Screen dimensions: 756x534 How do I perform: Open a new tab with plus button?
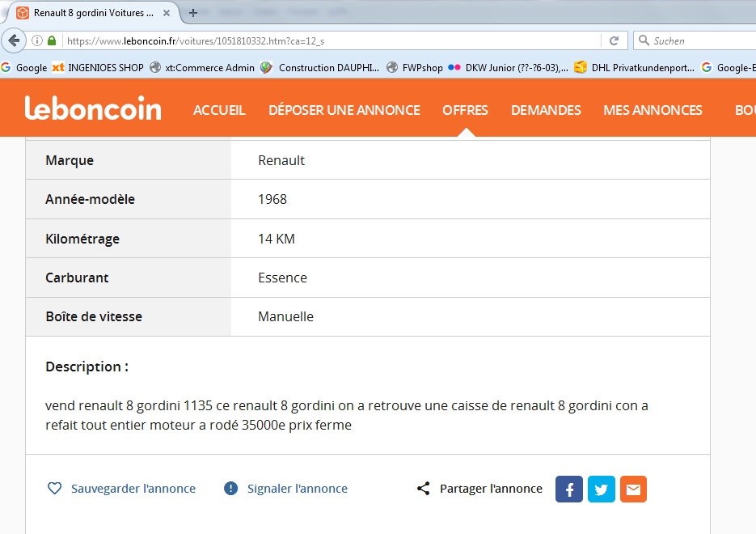(193, 13)
